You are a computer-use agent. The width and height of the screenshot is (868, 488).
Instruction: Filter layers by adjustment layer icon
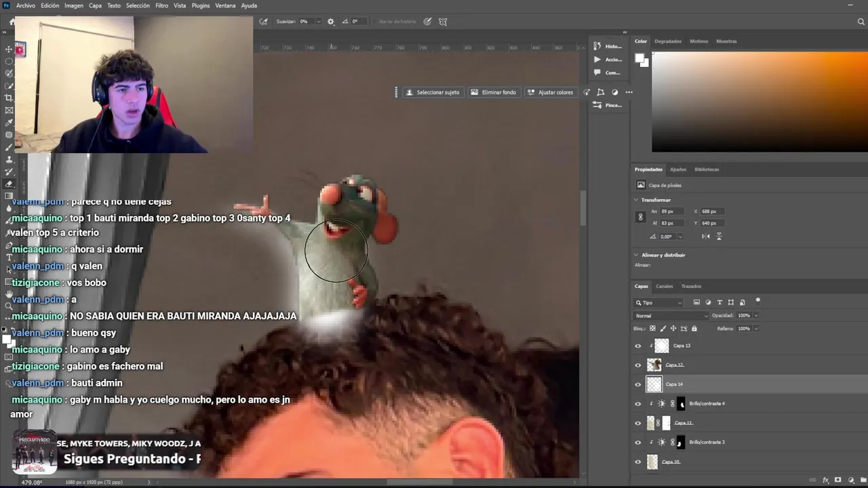pyautogui.click(x=708, y=302)
